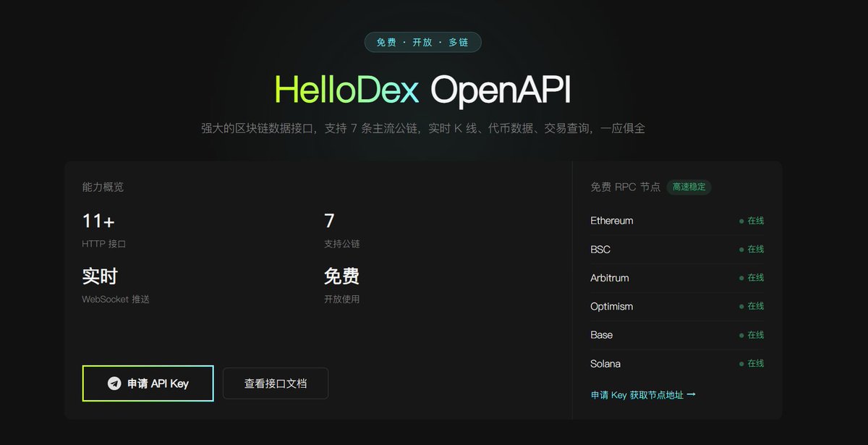
Task: Click the subtitle starting with 强大的区块链数据接口
Action: [422, 129]
